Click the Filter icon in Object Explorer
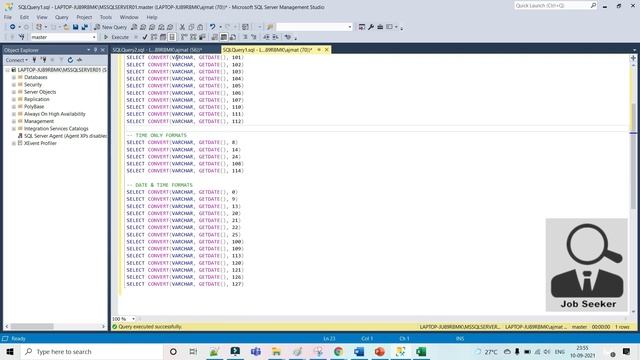The height and width of the screenshot is (360, 640). point(61,60)
